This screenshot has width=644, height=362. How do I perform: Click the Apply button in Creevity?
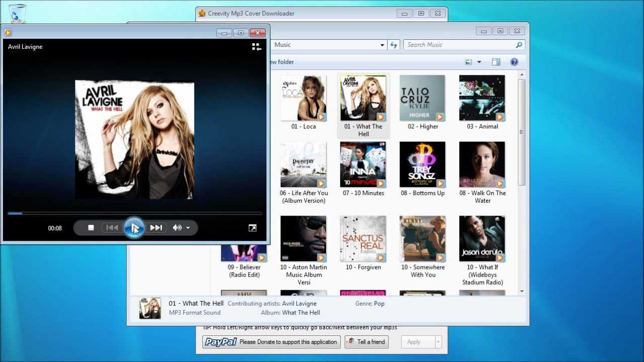[414, 342]
